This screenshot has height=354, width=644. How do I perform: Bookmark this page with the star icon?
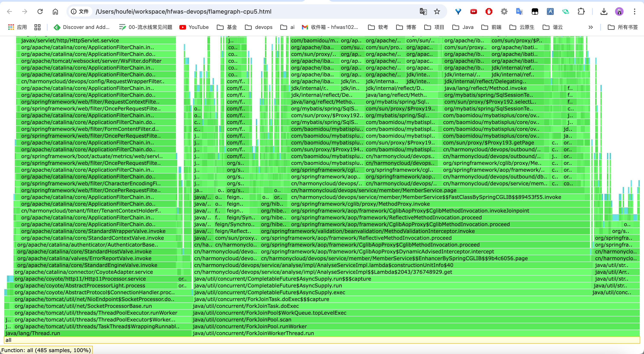click(x=437, y=11)
